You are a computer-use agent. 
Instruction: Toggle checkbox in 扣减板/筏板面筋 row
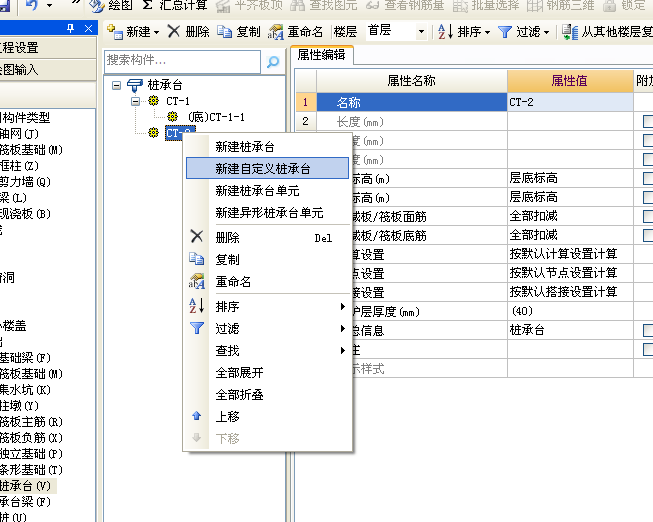648,216
